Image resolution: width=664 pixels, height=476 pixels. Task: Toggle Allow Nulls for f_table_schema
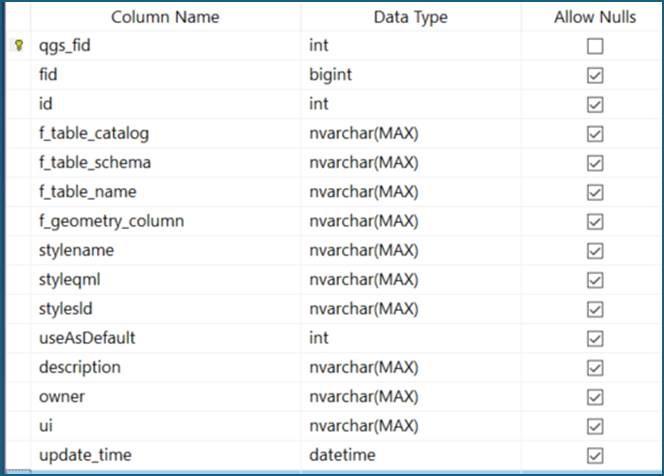(x=595, y=163)
